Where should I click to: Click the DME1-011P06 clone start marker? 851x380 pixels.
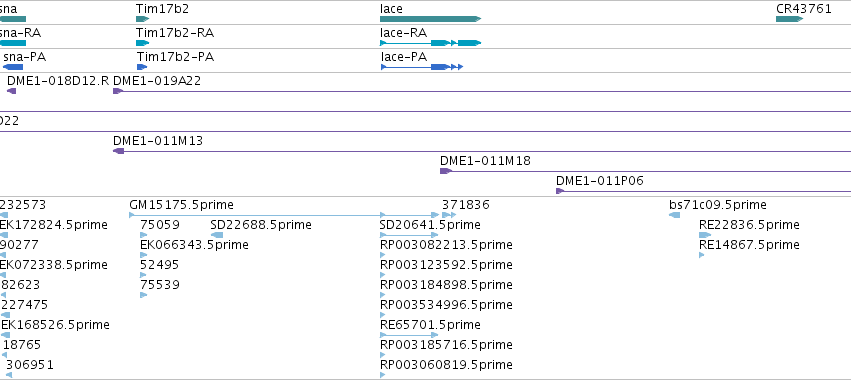coord(560,191)
